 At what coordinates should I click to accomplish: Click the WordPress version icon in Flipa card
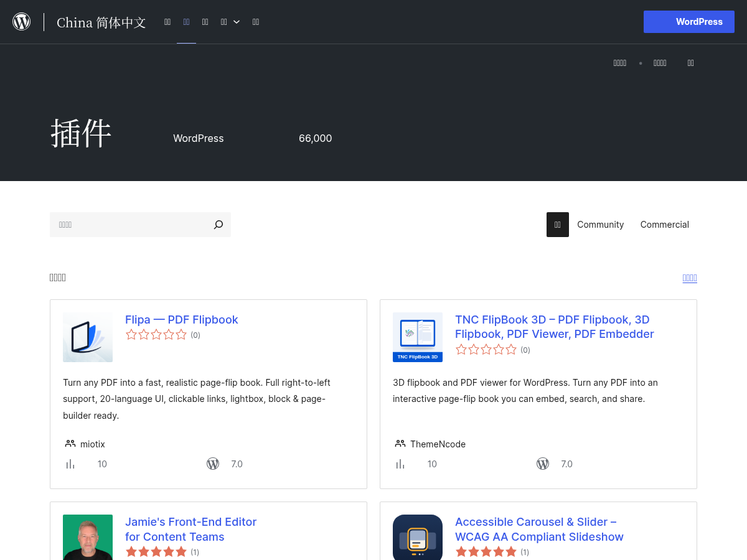point(213,464)
